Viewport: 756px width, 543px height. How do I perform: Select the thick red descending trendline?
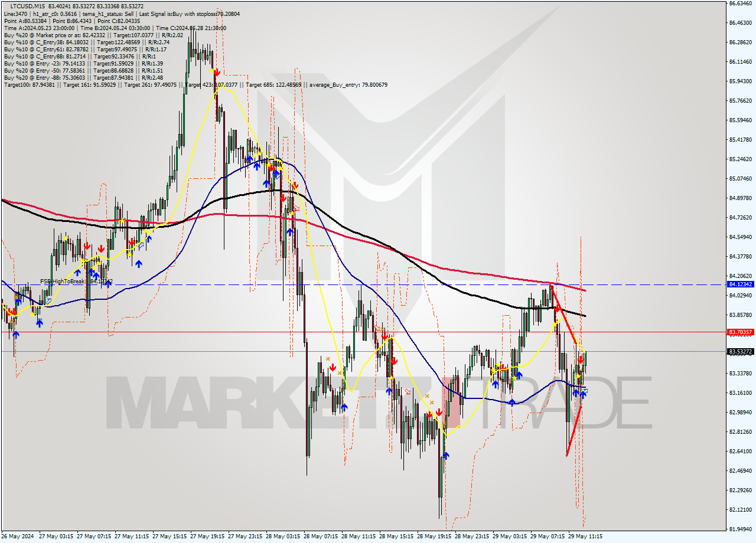[563, 315]
